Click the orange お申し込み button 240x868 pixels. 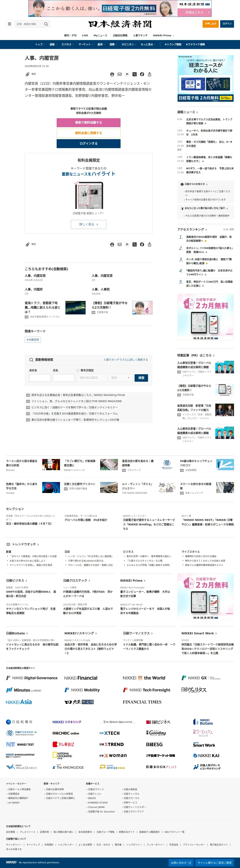point(211,24)
